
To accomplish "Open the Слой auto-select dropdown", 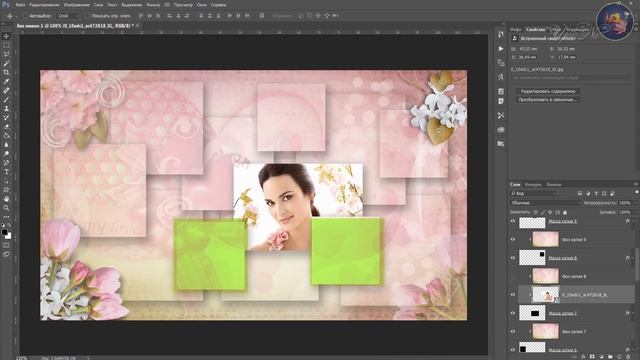I will click(68, 16).
